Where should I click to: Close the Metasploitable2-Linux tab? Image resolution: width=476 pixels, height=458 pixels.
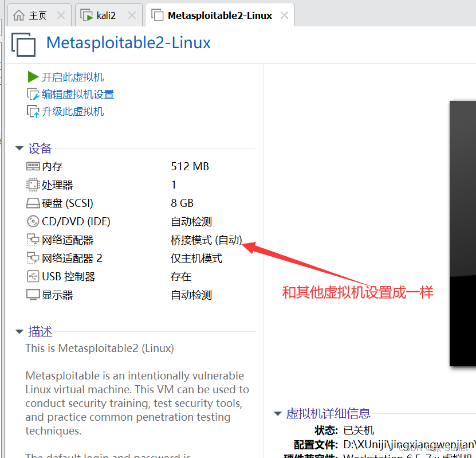tap(285, 15)
